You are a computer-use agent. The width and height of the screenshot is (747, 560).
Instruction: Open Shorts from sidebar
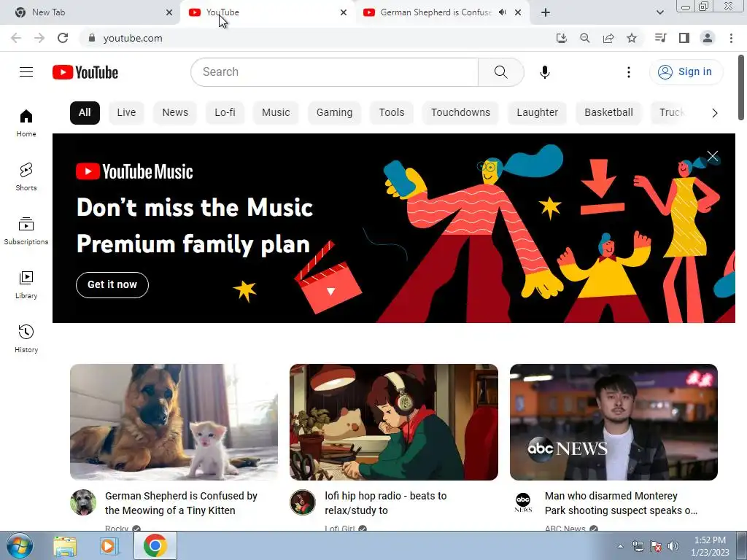click(x=26, y=177)
